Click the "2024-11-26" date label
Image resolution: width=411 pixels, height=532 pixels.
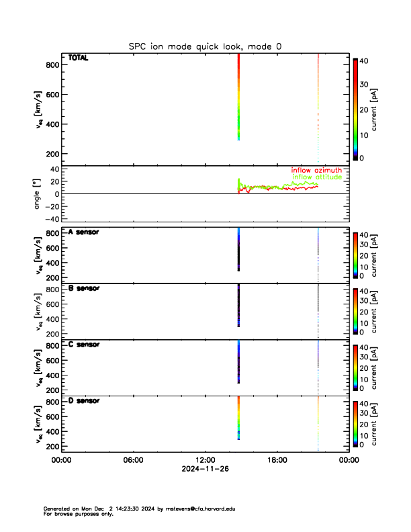tap(205, 470)
